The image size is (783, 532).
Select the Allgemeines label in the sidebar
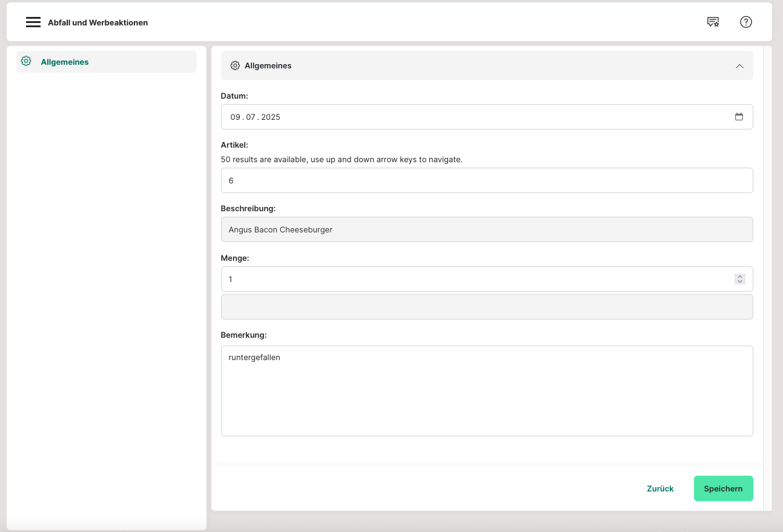pyautogui.click(x=65, y=62)
